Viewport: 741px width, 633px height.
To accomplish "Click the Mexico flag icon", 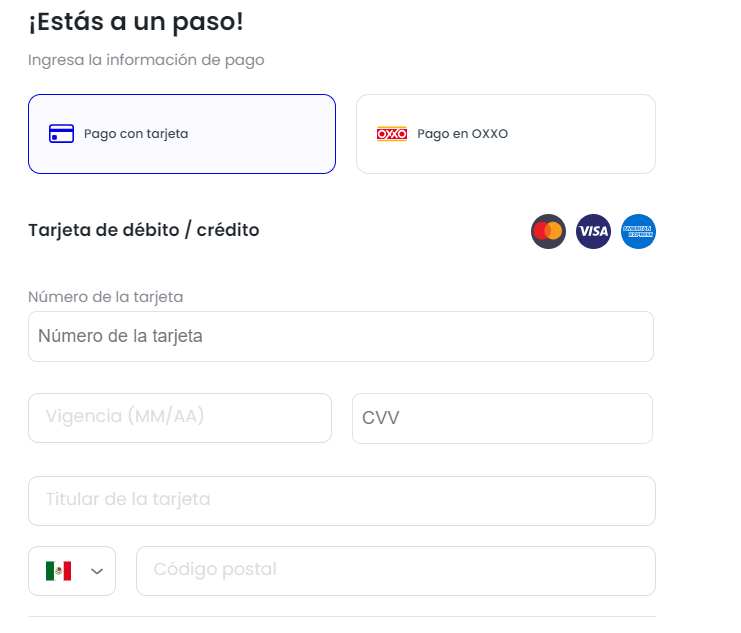I will point(58,571).
